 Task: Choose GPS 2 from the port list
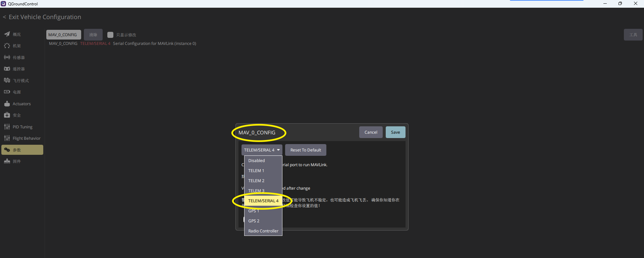pyautogui.click(x=263, y=221)
